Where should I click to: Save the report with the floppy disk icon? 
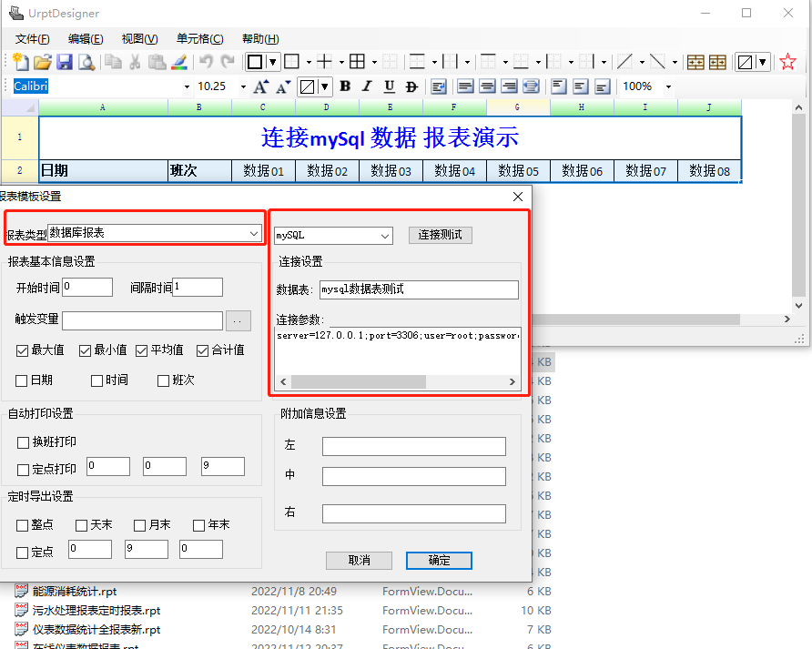click(x=65, y=62)
